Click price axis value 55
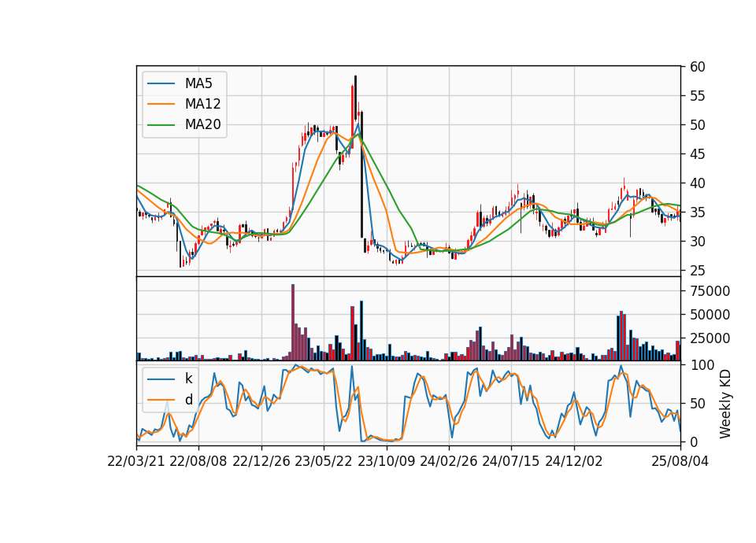Image resolution: width=756 pixels, height=543 pixels. 697,96
